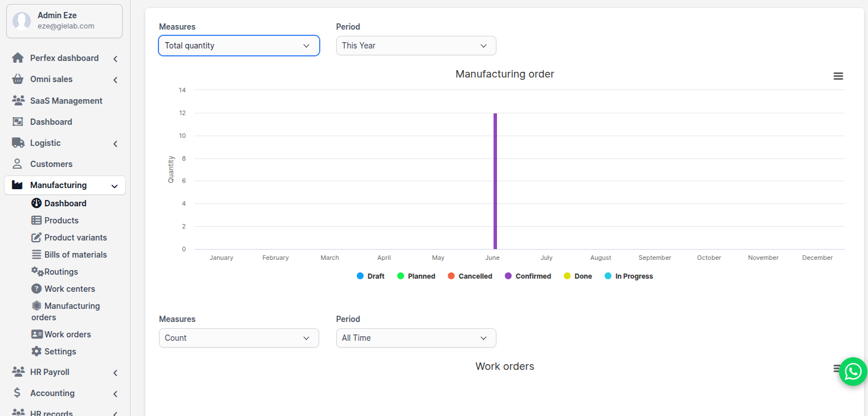The height and width of the screenshot is (416, 868).
Task: Hide the In Progress legend series
Action: click(x=629, y=276)
